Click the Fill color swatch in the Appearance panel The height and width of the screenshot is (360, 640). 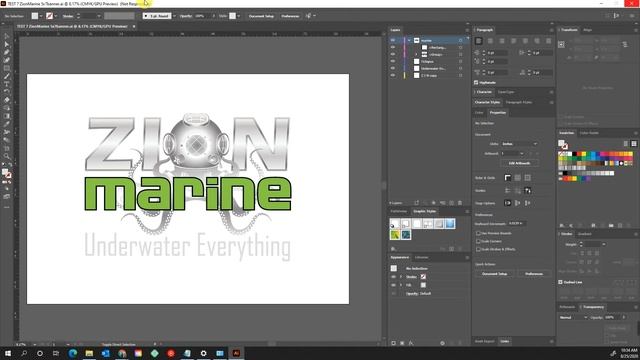(423, 285)
